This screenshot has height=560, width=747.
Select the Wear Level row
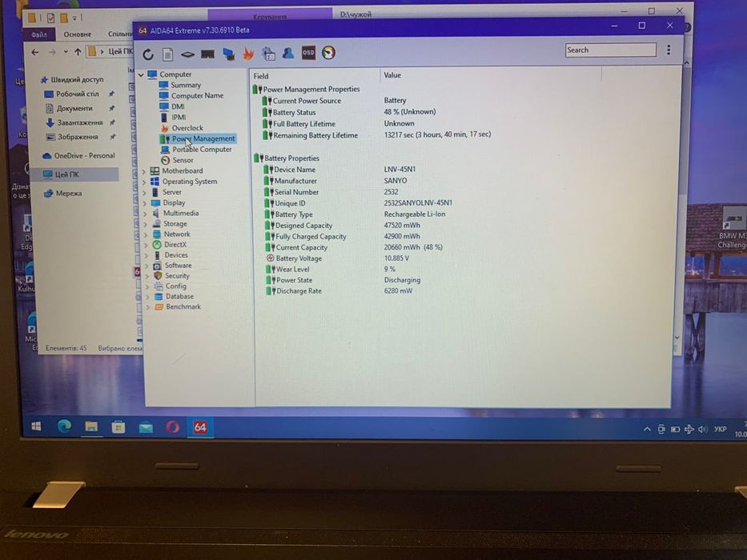331,269
